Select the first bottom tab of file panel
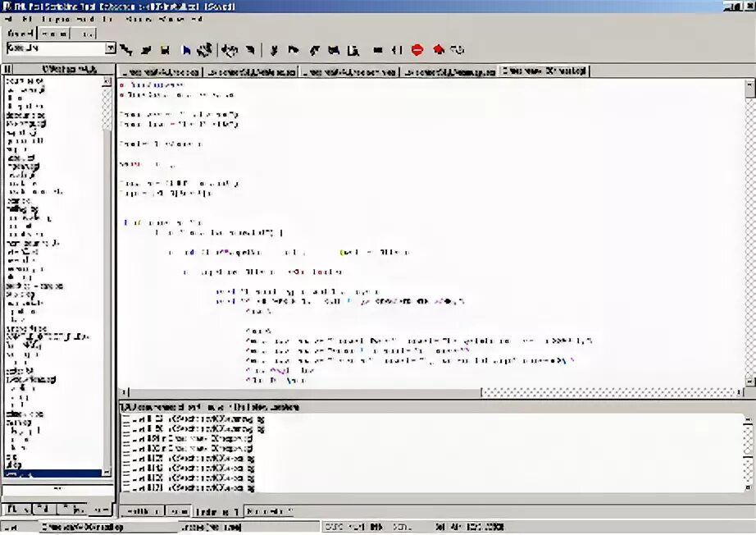 [x=17, y=509]
